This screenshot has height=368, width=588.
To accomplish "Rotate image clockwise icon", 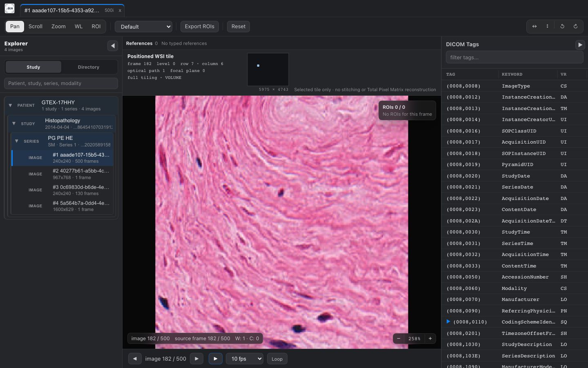I will point(575,26).
